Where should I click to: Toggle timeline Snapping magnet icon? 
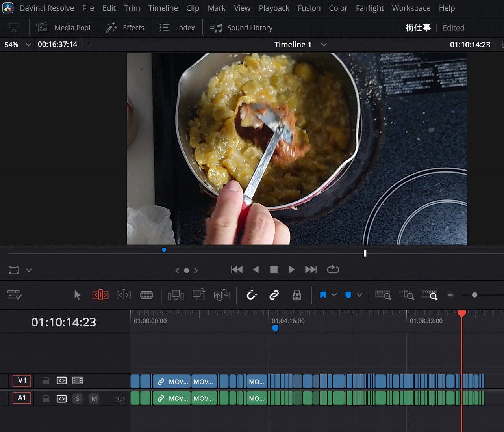coord(252,295)
